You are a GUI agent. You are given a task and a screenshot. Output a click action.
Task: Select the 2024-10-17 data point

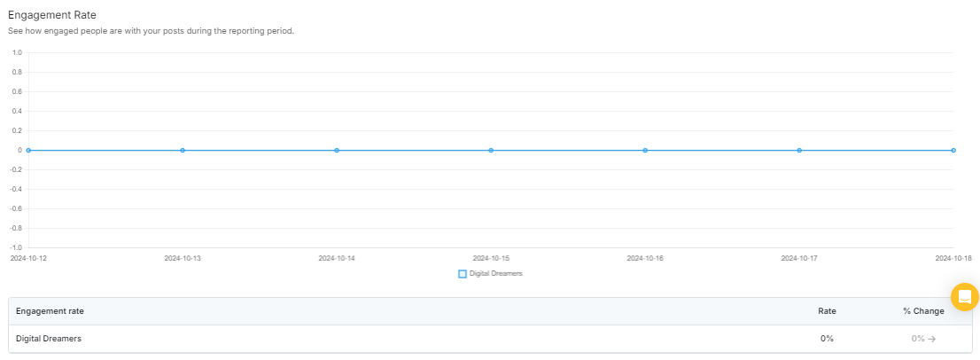click(x=799, y=151)
